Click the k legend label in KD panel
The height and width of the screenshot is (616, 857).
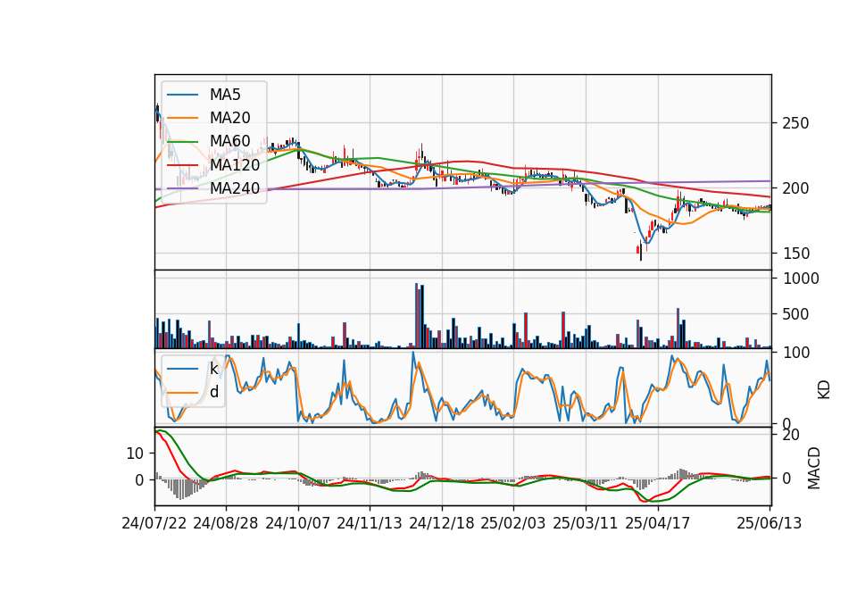(214, 369)
